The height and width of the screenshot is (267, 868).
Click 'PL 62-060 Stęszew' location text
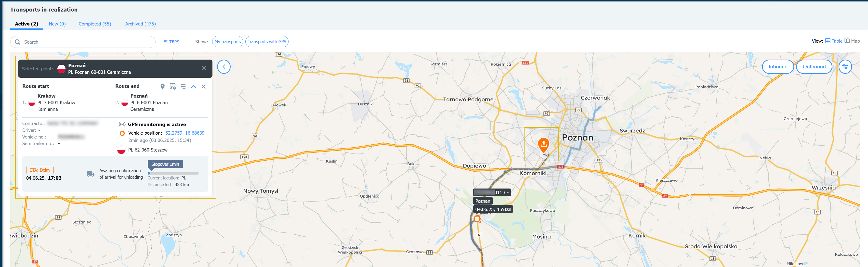148,150
